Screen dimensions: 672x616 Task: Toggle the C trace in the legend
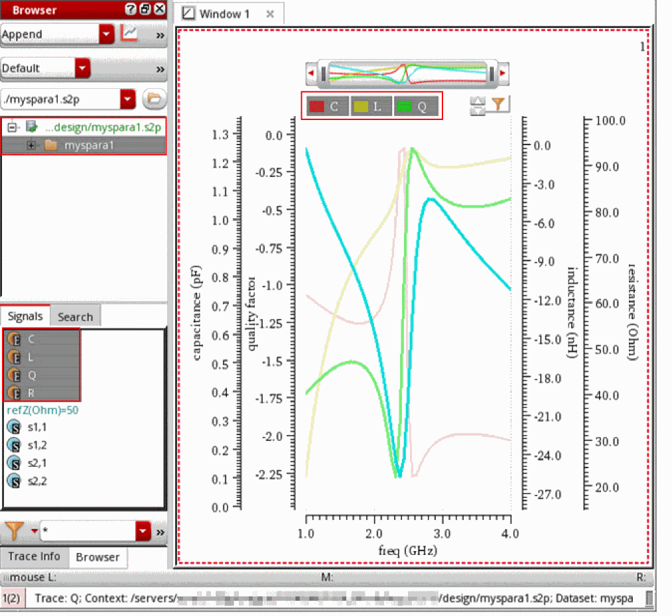326,107
